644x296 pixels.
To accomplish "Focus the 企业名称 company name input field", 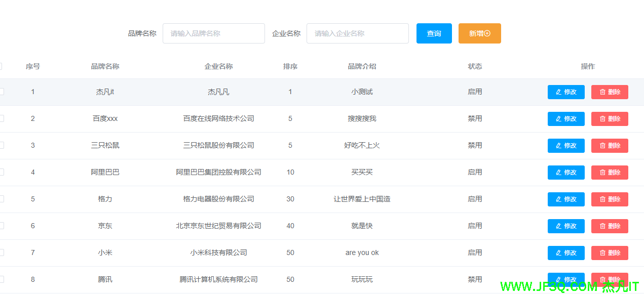I will [357, 33].
